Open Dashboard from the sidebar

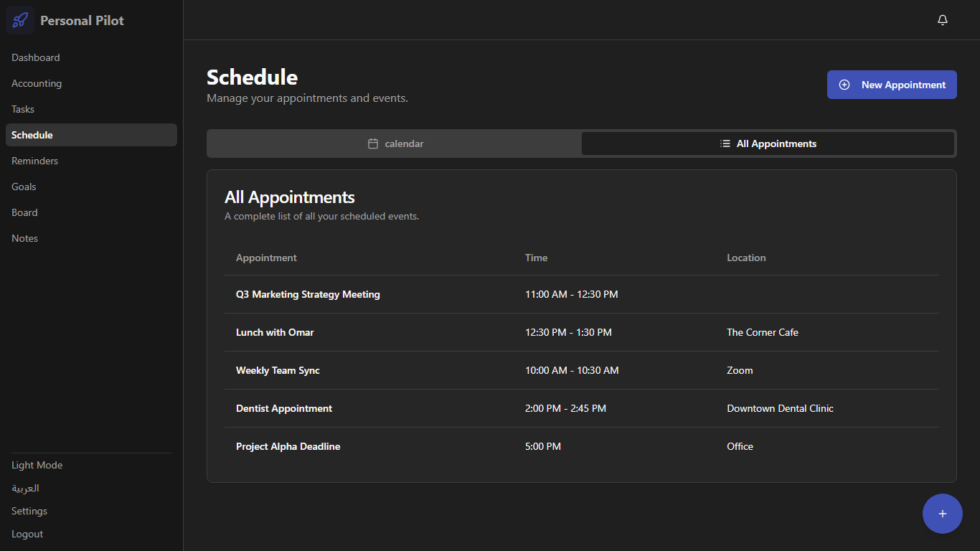pos(36,57)
